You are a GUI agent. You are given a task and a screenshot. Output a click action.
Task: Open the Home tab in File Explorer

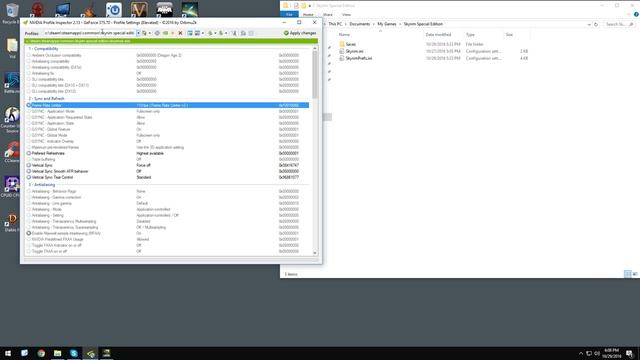coord(308,15)
